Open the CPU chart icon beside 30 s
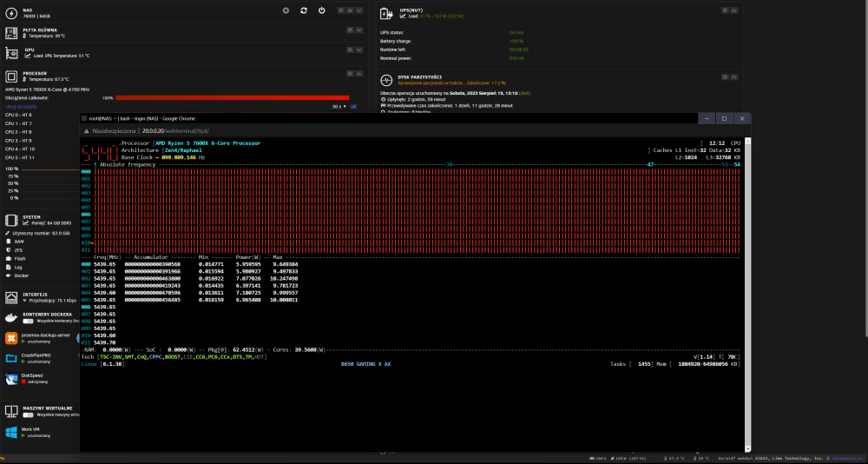The width and height of the screenshot is (868, 464). (353, 106)
